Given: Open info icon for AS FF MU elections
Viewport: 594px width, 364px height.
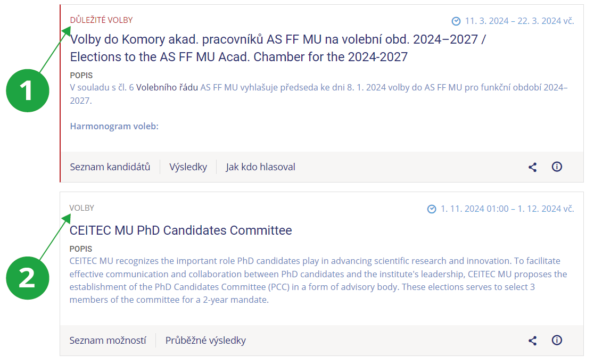Looking at the screenshot, I should [x=557, y=167].
